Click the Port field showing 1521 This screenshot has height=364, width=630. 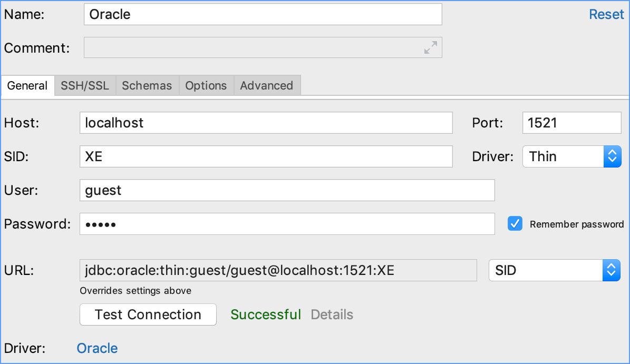(x=571, y=123)
